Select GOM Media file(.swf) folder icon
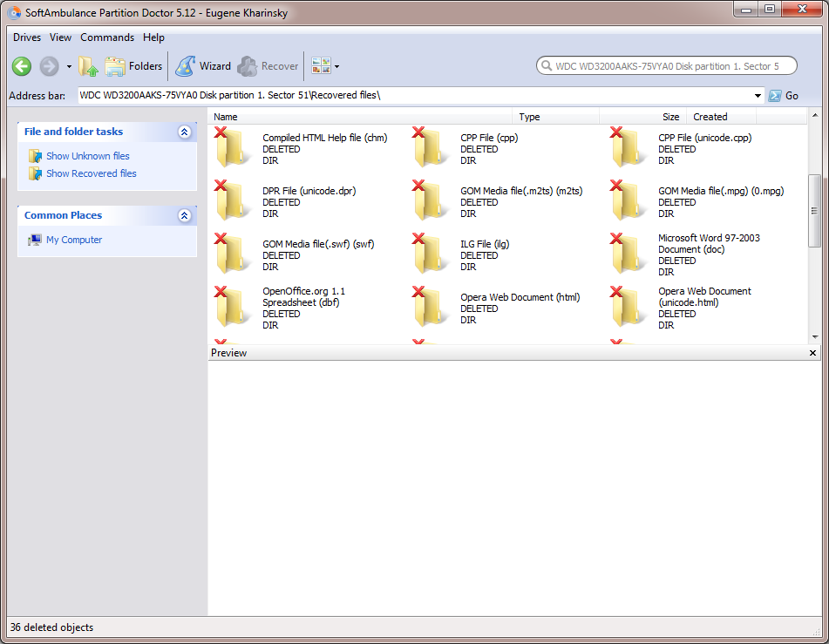 (x=231, y=254)
